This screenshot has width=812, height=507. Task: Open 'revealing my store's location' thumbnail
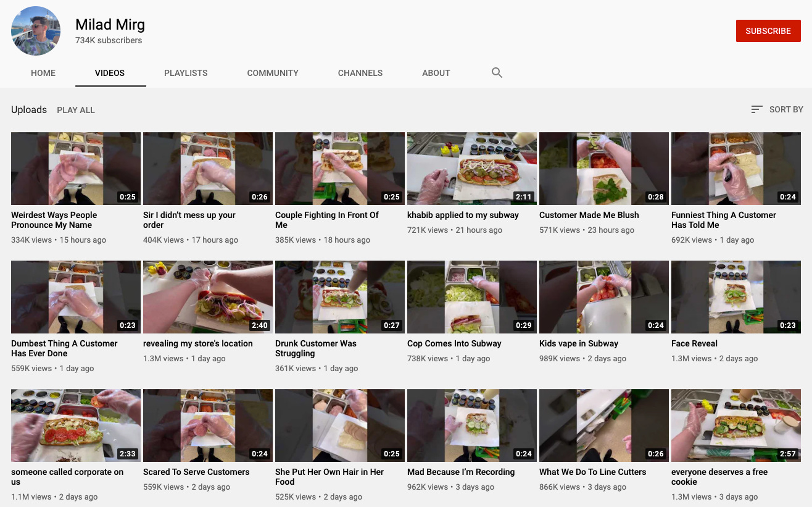pyautogui.click(x=208, y=297)
